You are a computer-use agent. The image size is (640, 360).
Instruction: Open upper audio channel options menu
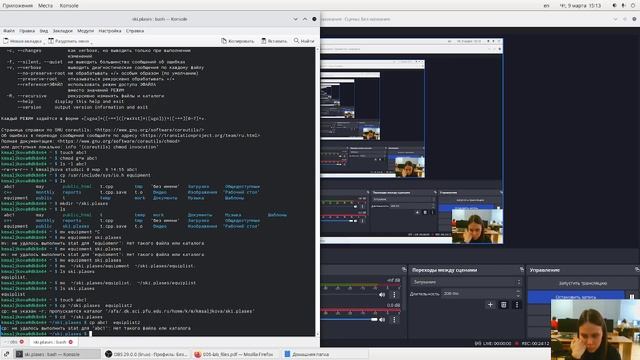coord(394,295)
